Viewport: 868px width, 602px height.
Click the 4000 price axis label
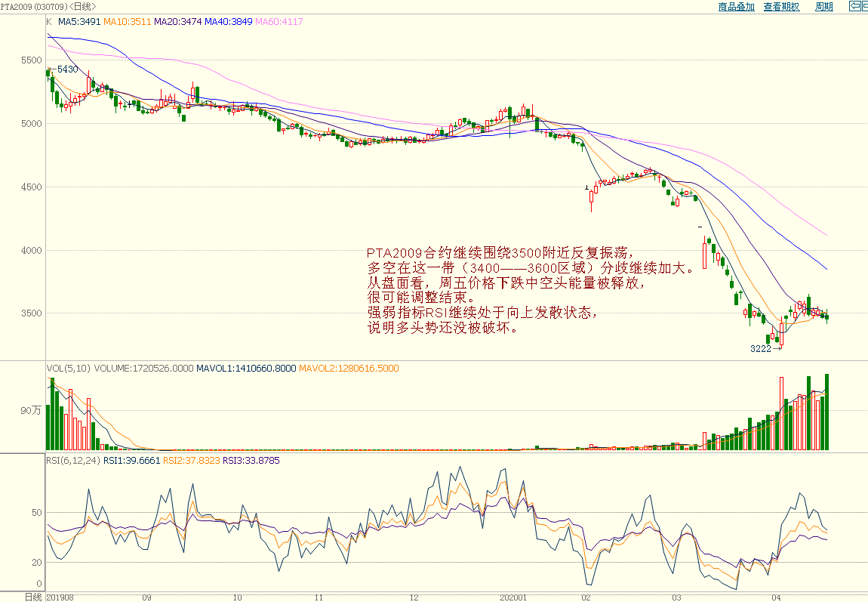[32, 250]
